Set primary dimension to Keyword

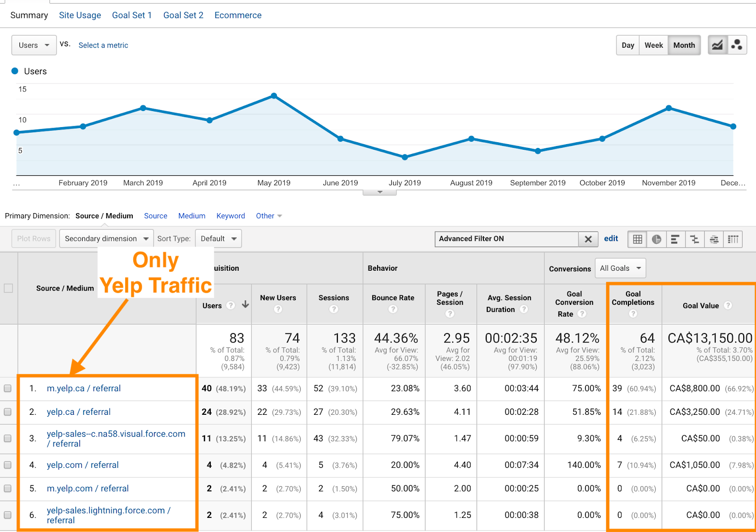231,216
